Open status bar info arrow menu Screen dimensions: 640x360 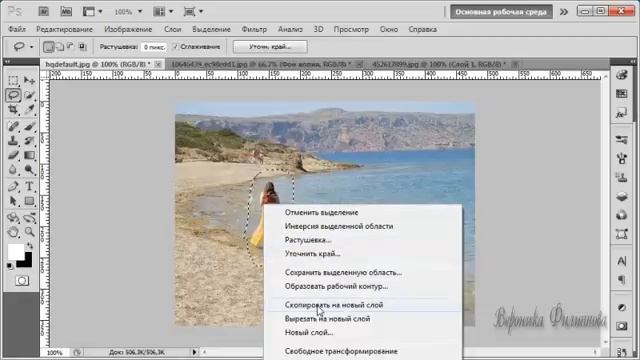194,352
